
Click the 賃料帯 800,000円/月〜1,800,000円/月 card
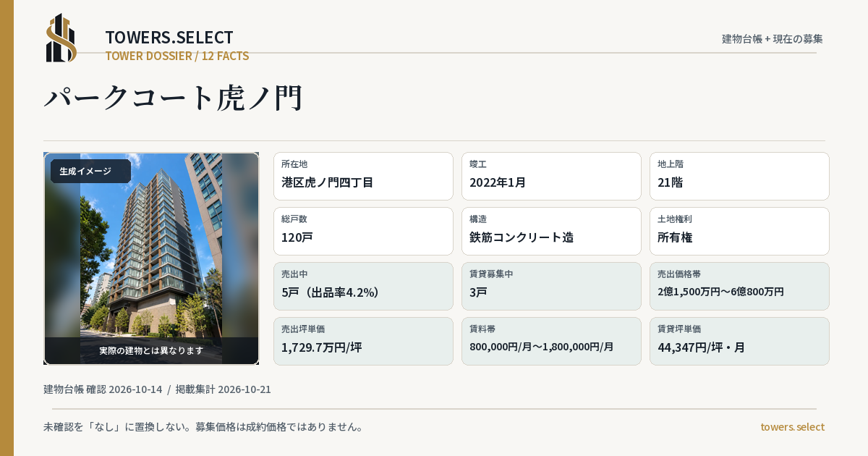[551, 341]
